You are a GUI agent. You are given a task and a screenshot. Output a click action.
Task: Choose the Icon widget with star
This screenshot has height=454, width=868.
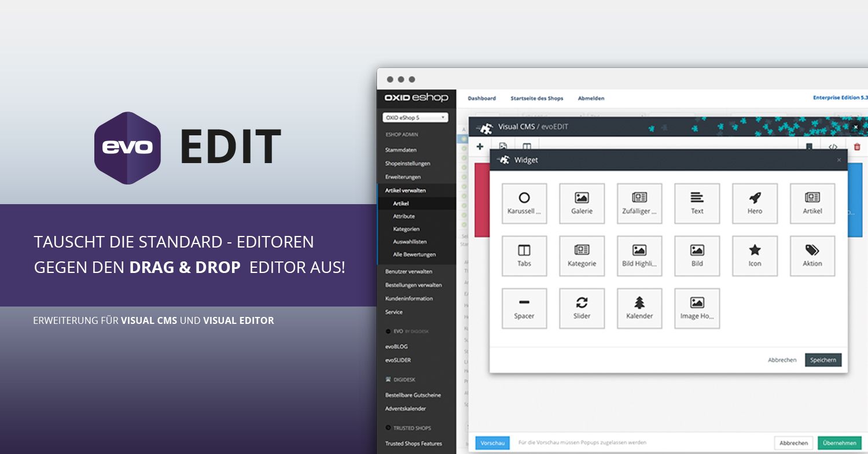coord(755,256)
